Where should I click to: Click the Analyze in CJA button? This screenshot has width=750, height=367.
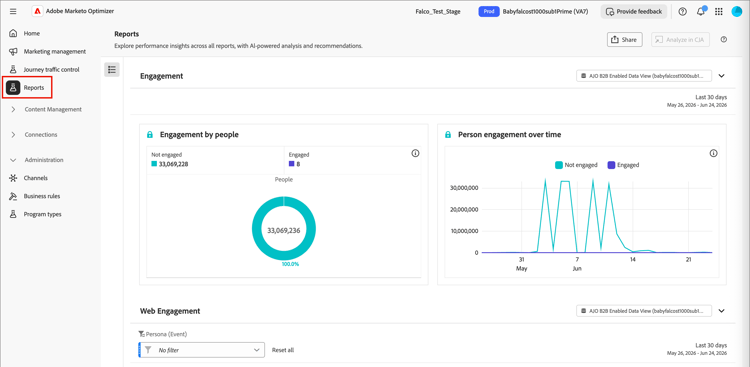click(680, 40)
